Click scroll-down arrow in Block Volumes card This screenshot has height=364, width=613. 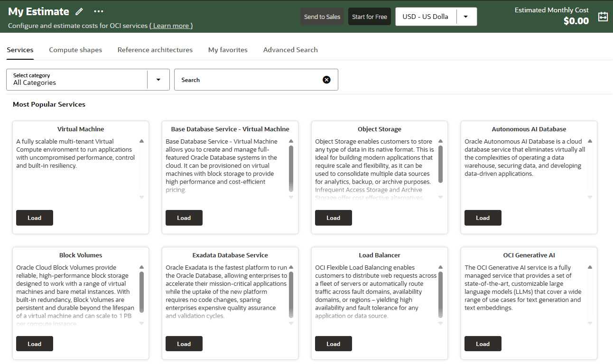point(141,323)
